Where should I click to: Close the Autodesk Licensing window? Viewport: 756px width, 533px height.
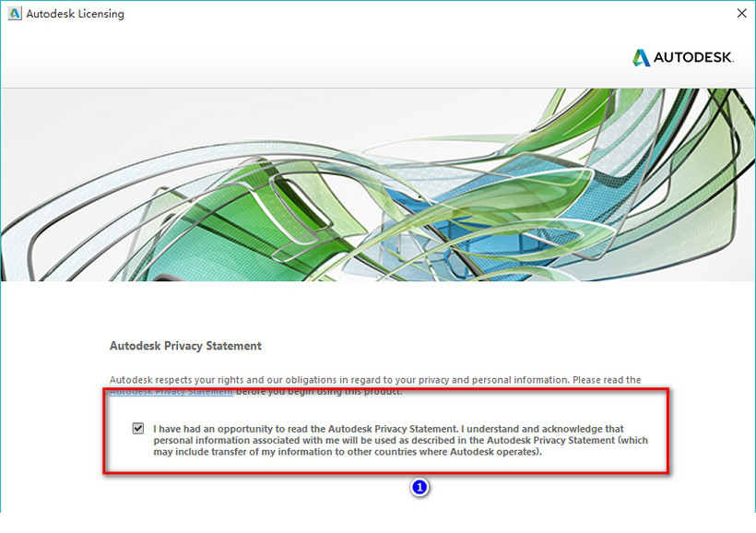click(741, 14)
